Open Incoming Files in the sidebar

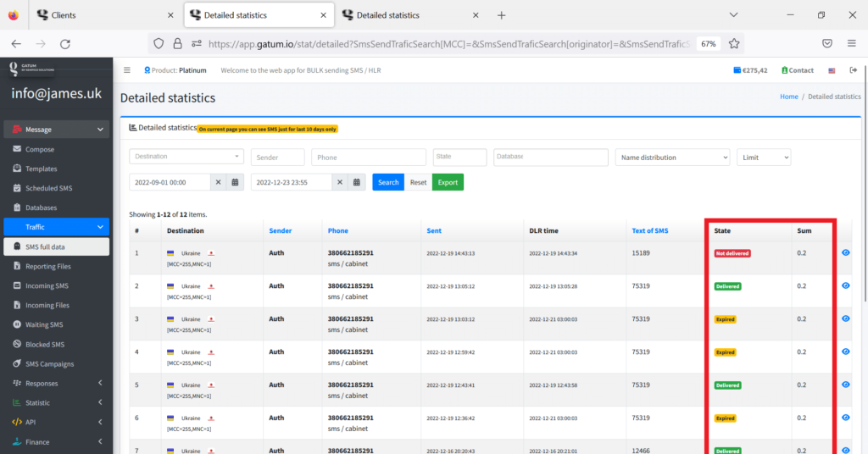57,305
